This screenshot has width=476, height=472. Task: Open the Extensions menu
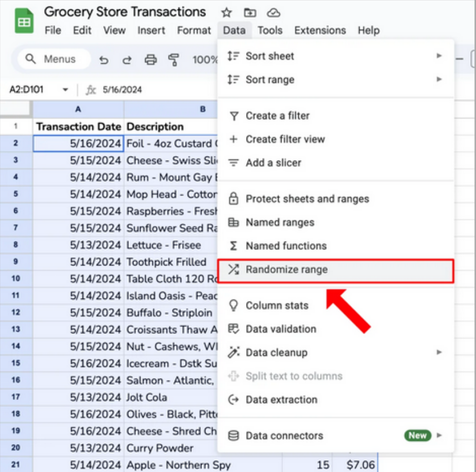320,31
